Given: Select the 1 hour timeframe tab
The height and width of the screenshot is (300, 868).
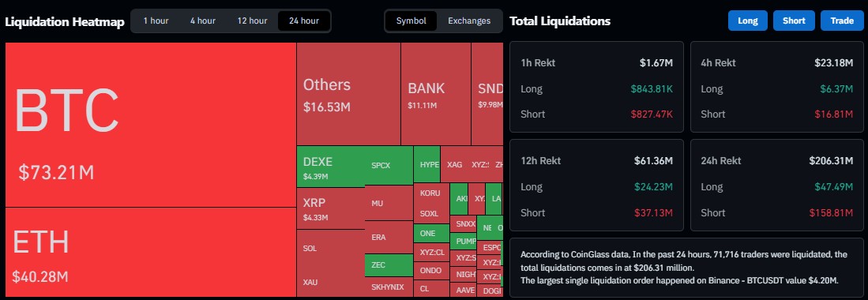Looking at the screenshot, I should [x=156, y=21].
